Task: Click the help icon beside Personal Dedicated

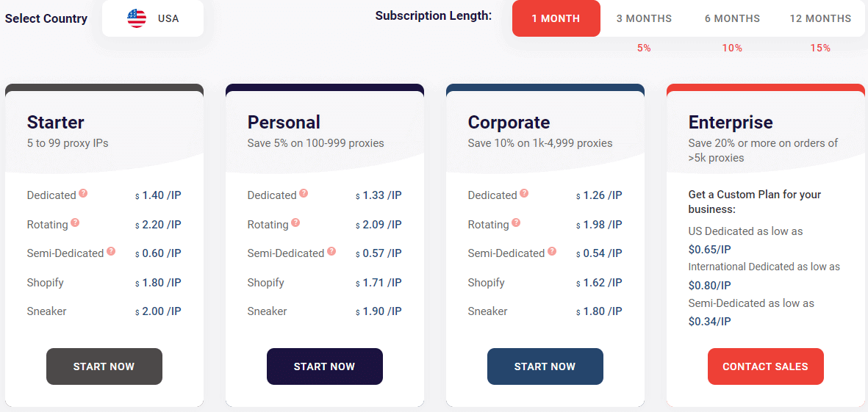Action: tap(304, 194)
